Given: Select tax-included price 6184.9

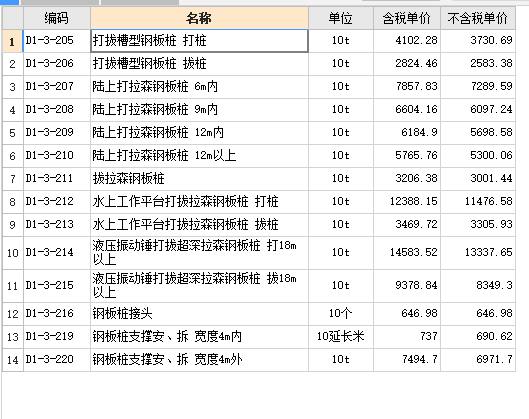Looking at the screenshot, I should 407,133.
